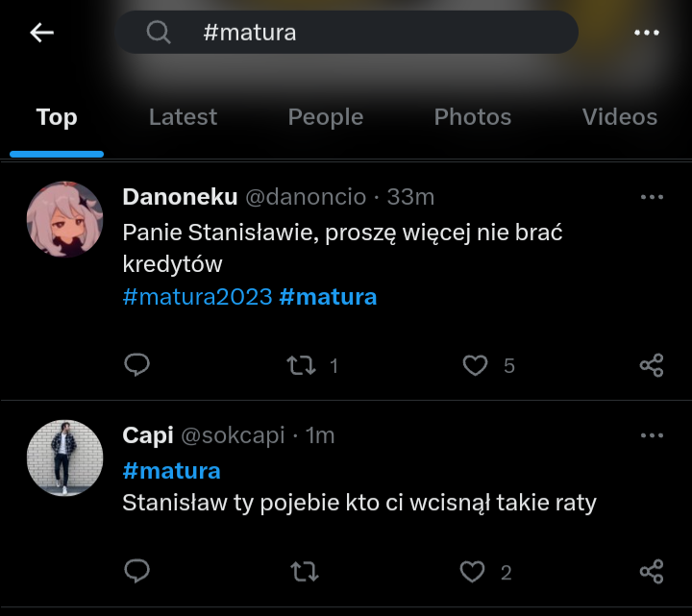Open Danoneku's profile avatar

click(x=64, y=219)
